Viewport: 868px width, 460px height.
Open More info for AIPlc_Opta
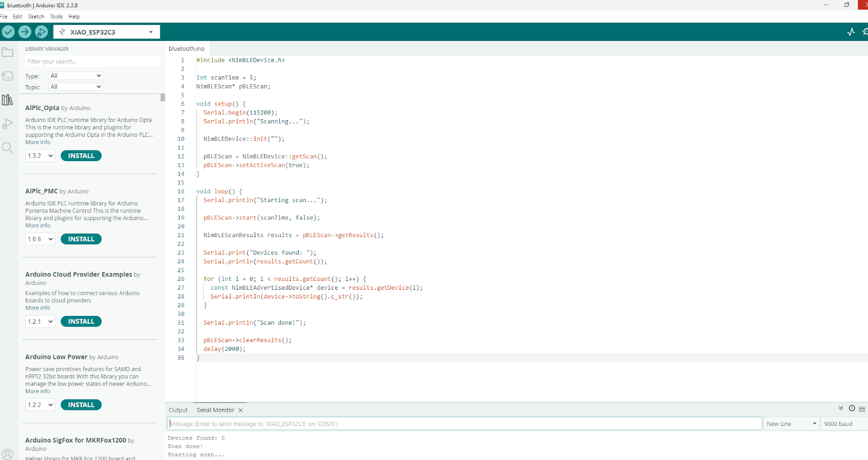coord(38,142)
